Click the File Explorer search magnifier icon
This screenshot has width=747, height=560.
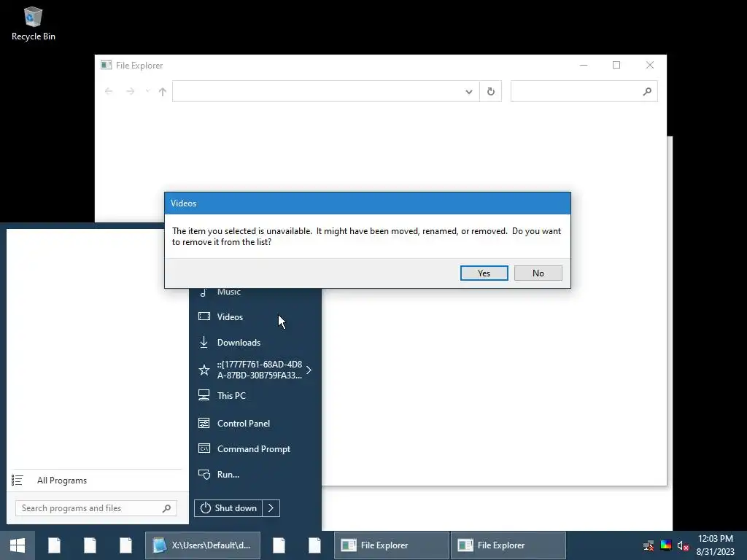(647, 91)
